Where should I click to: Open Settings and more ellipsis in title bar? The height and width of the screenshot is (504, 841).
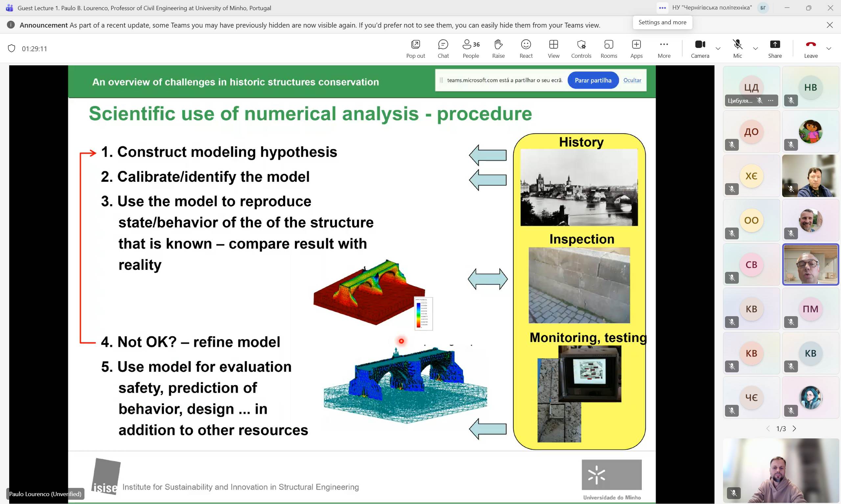pos(662,8)
